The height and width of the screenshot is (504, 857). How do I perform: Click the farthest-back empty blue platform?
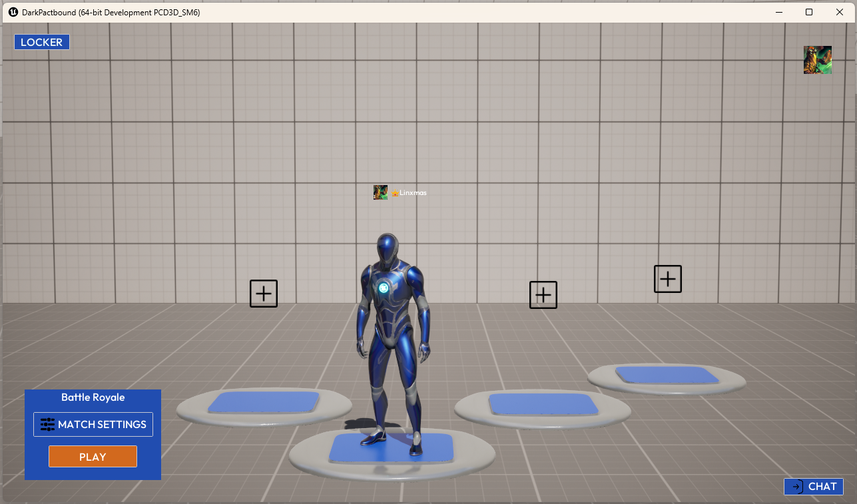pyautogui.click(x=667, y=375)
